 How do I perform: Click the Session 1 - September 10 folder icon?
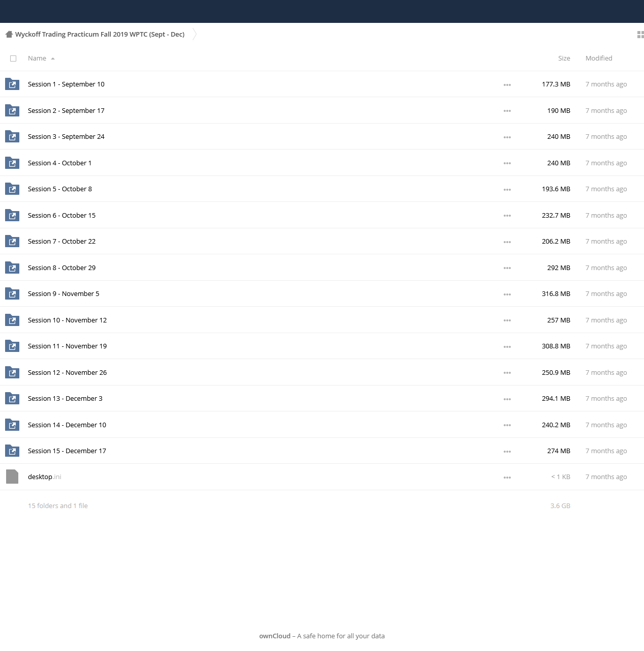click(12, 84)
